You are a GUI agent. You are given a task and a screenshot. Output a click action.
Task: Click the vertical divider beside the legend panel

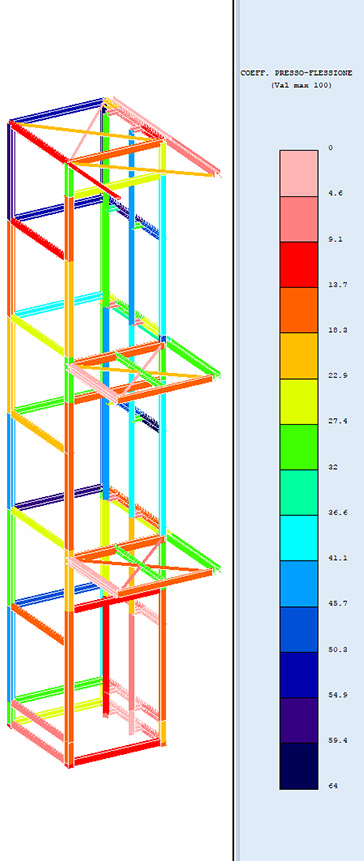click(234, 430)
